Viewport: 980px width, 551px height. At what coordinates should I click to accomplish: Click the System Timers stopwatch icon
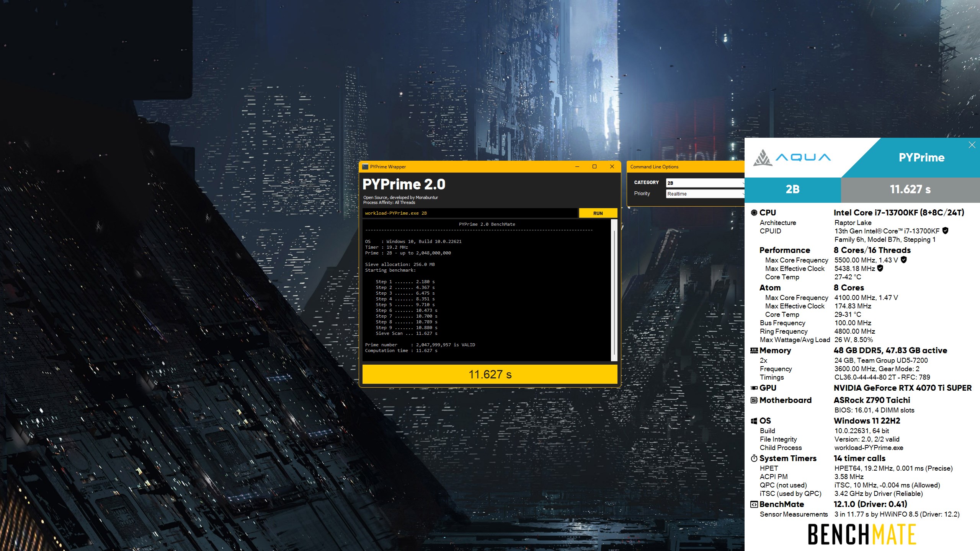(754, 458)
